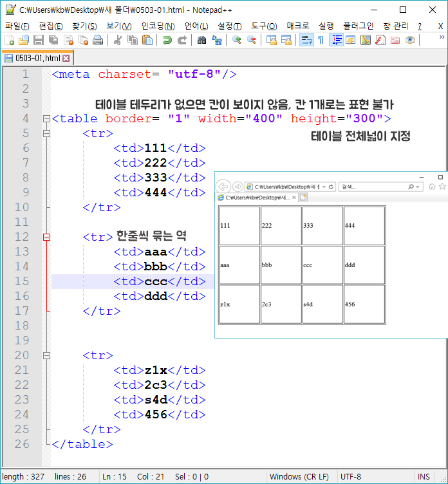Print the document via the printer icon
Screen dimensions: 448x484
click(x=98, y=40)
